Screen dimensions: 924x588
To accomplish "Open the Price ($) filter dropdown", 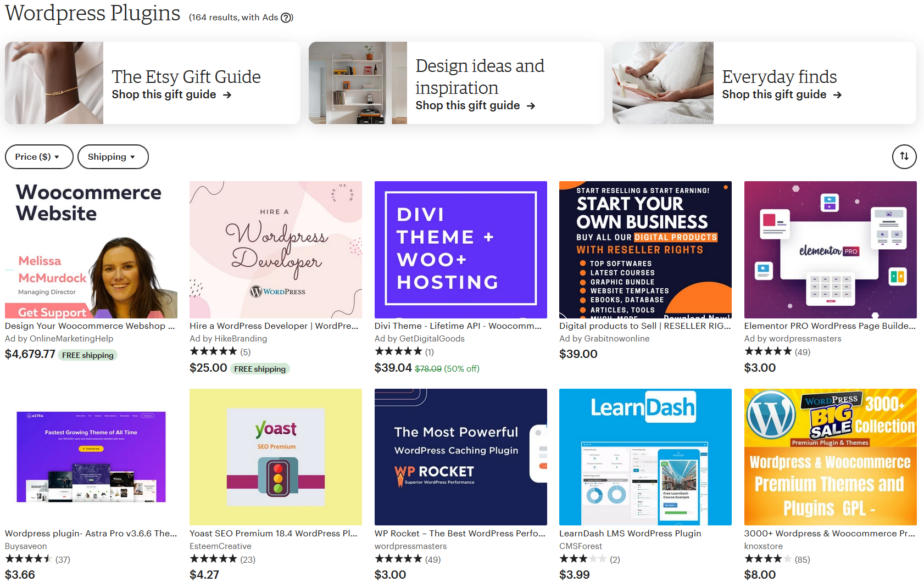I will pos(39,156).
